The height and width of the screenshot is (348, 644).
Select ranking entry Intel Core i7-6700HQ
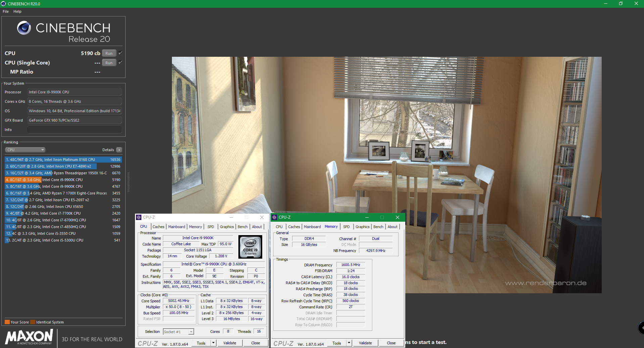63,220
